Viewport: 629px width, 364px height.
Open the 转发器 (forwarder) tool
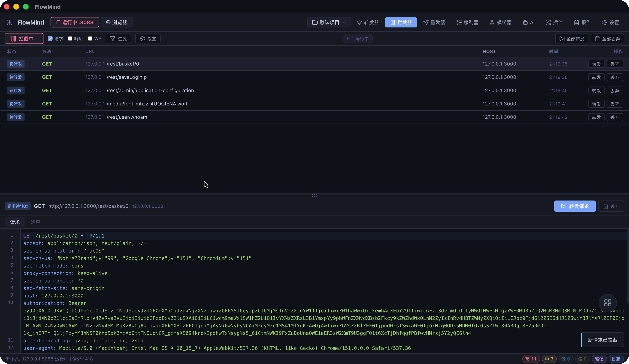[x=368, y=22]
